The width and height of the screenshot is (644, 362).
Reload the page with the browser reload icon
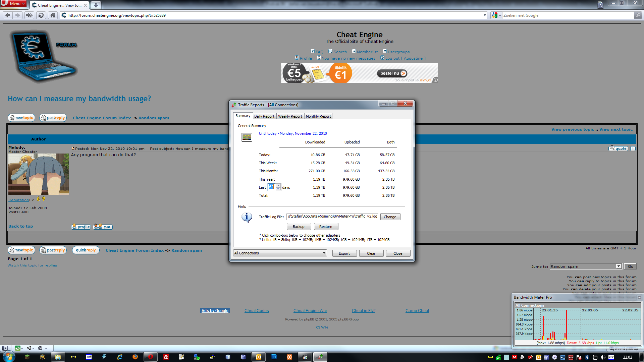[x=41, y=15]
